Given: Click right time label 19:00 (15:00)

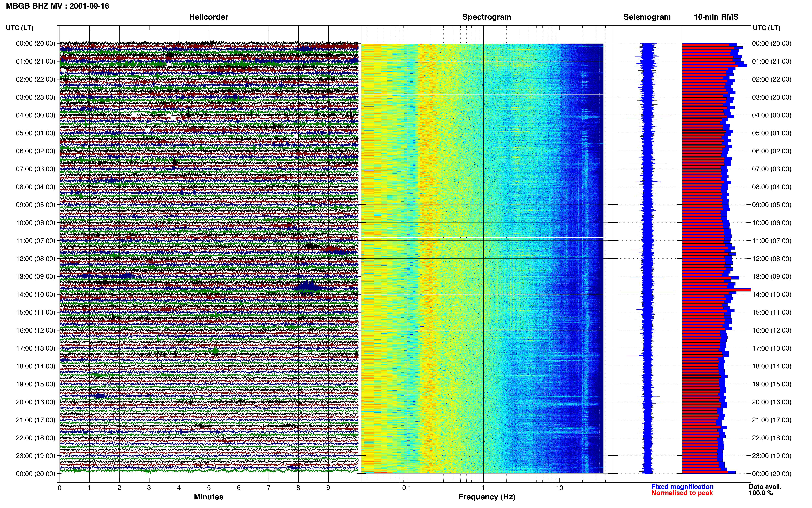Looking at the screenshot, I should pos(772,384).
